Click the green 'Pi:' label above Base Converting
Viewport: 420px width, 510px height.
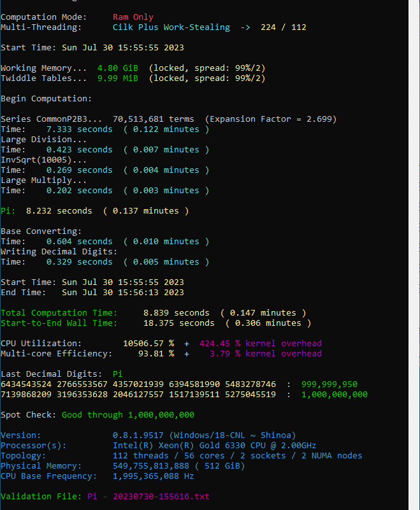coord(8,211)
